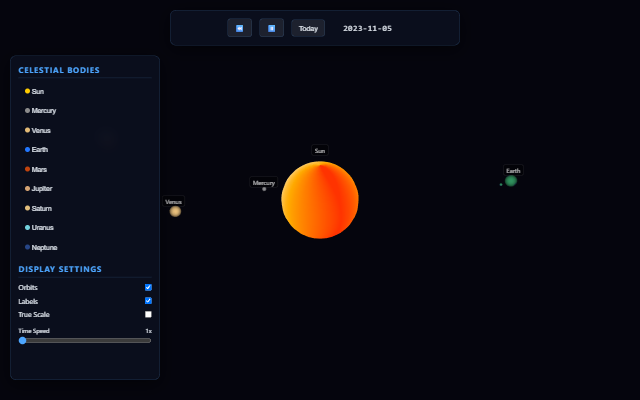
Task: Click the Sun label tag in the viewport
Action: click(x=320, y=151)
